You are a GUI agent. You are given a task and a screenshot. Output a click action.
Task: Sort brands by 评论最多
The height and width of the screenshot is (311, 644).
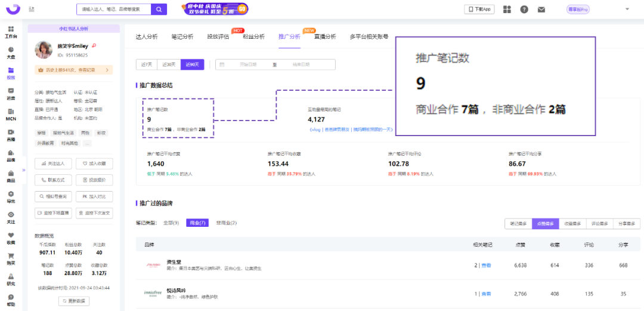click(600, 223)
